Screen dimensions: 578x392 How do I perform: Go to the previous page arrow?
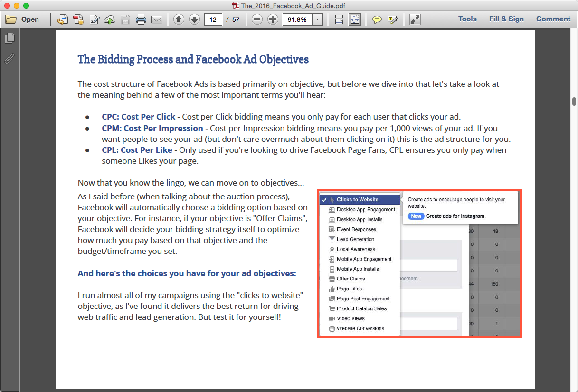179,19
